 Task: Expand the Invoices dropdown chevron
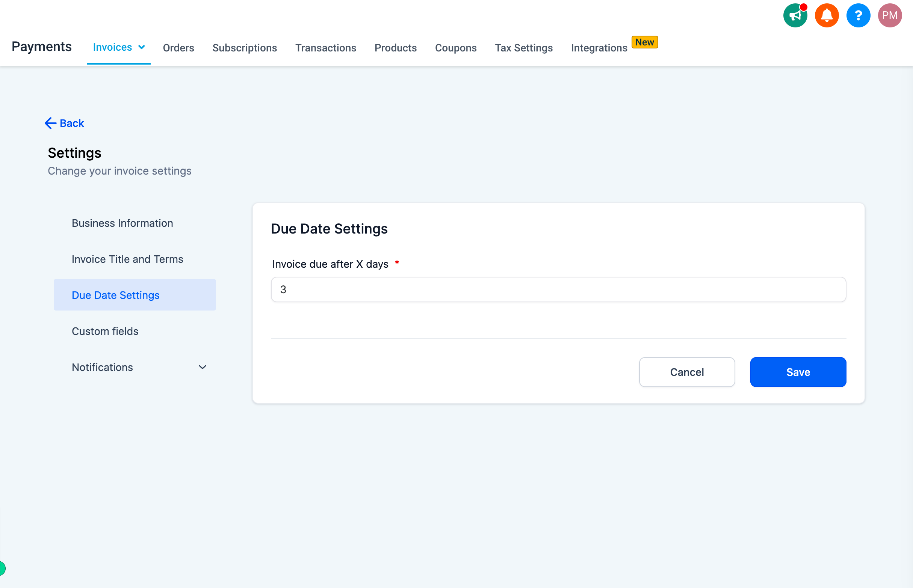pyautogui.click(x=142, y=47)
